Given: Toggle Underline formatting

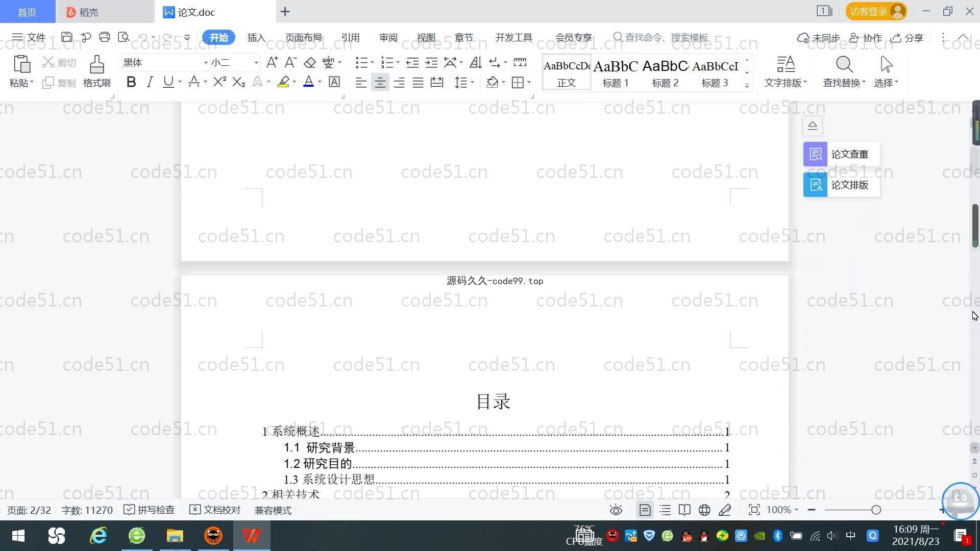Looking at the screenshot, I should pos(168,82).
